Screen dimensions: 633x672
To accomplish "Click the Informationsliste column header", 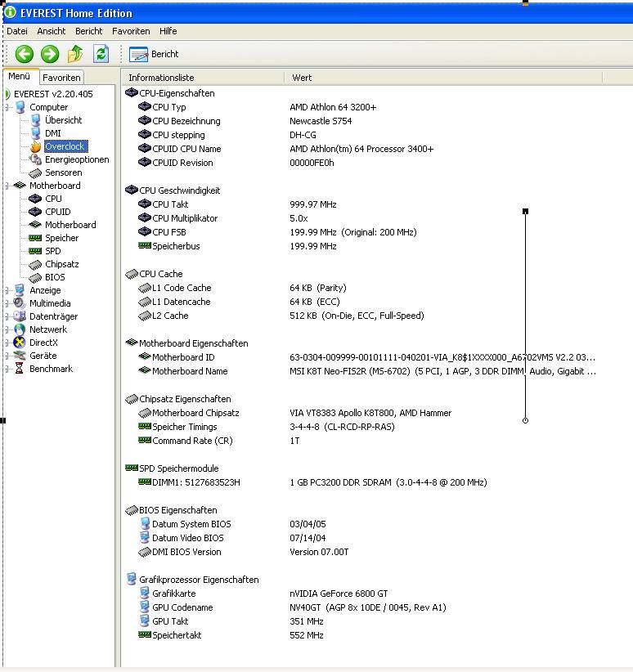I will tap(203, 78).
